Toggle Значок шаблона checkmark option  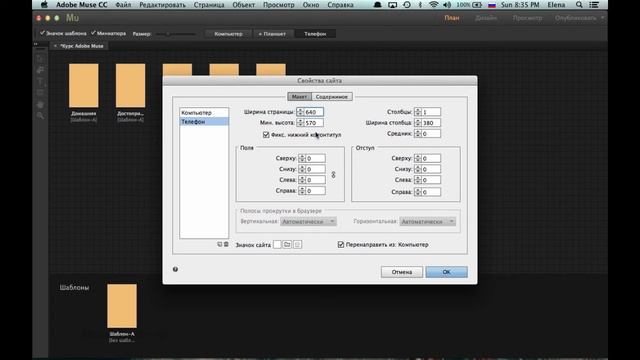(x=63, y=33)
